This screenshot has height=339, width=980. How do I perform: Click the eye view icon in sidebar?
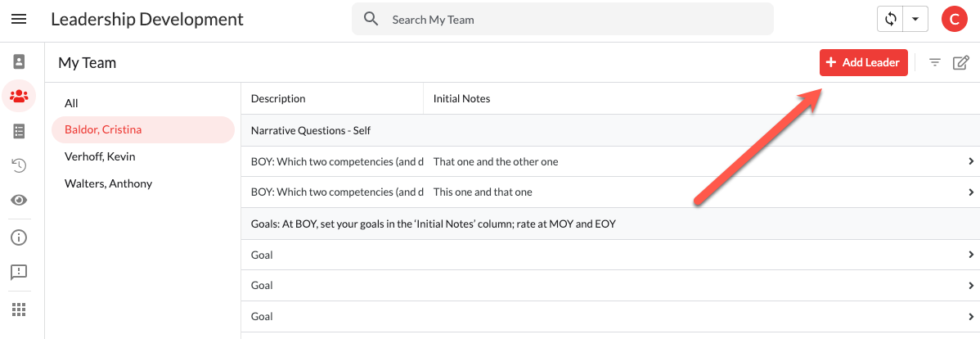[19, 200]
